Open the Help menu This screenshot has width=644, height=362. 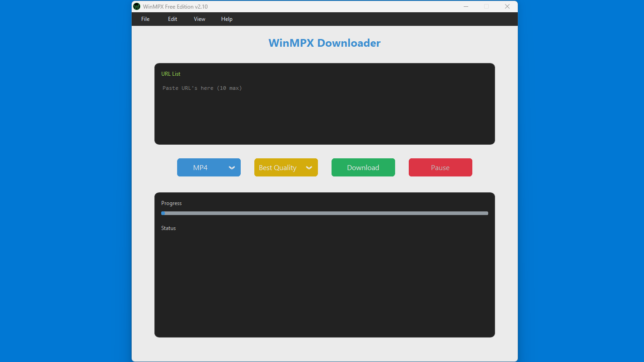pos(227,19)
